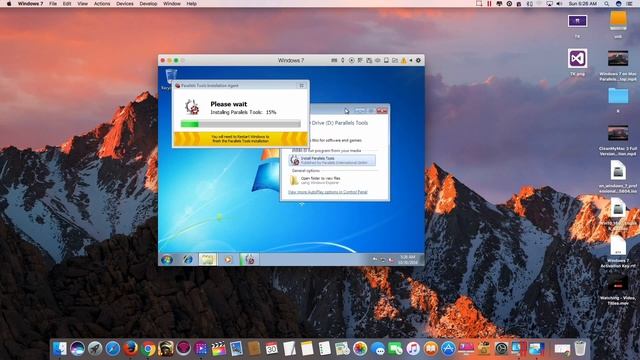Select Parallels Tools installer taskbar button

point(249,260)
